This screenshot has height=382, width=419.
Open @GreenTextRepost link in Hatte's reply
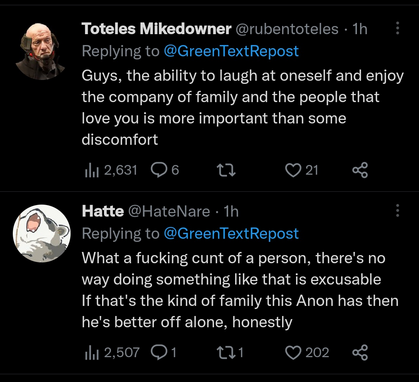point(231,234)
